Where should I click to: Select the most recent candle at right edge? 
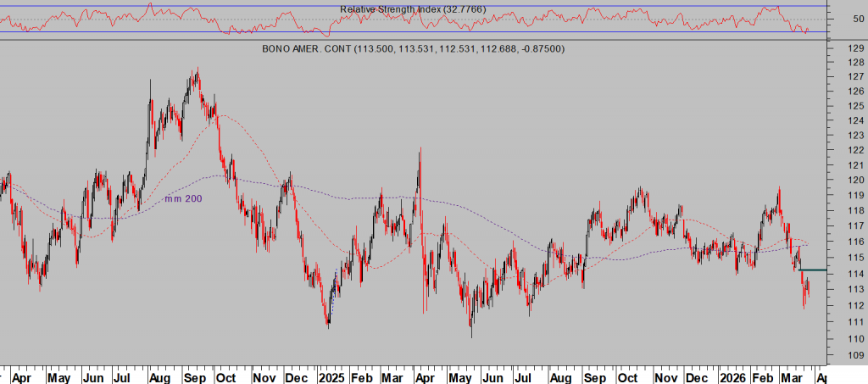tap(808, 292)
